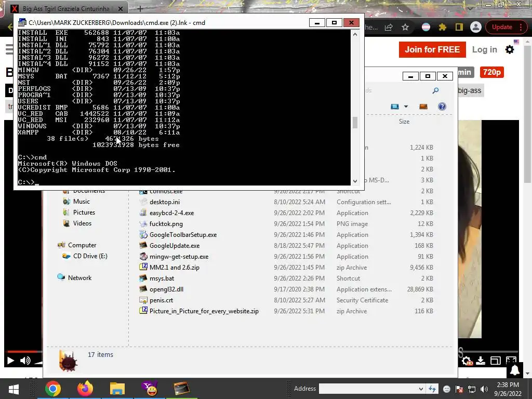The image size is (532, 399).
Task: Click the Address bar go/refresh arrows icon
Action: click(432, 389)
